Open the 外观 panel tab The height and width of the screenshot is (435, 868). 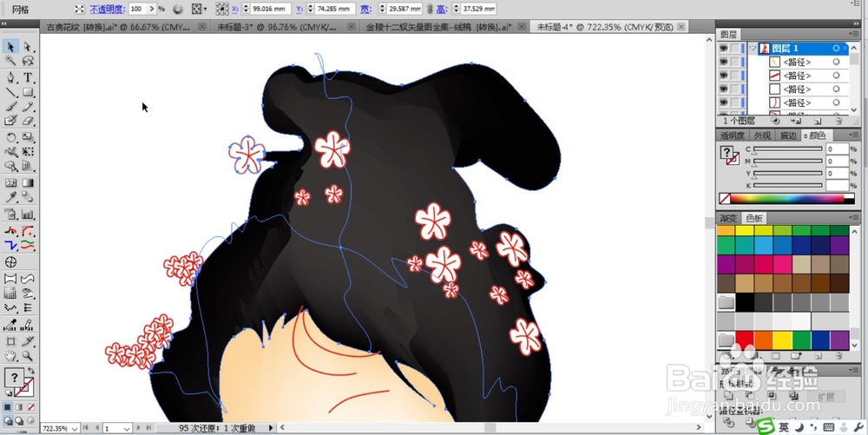pyautogui.click(x=762, y=135)
